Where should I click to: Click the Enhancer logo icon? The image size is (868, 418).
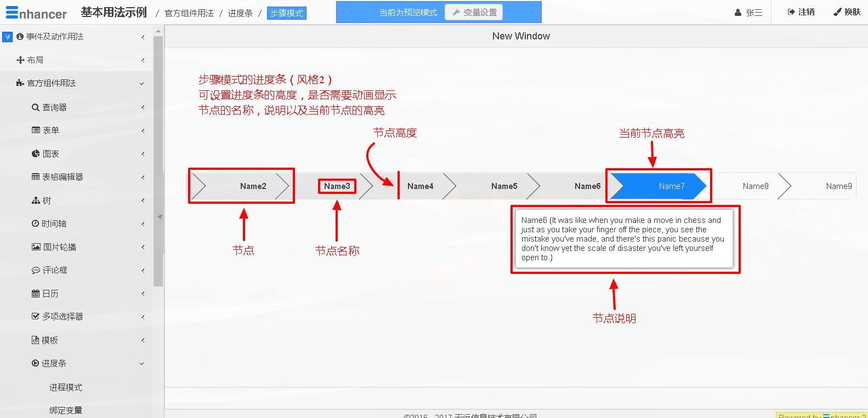tap(12, 13)
